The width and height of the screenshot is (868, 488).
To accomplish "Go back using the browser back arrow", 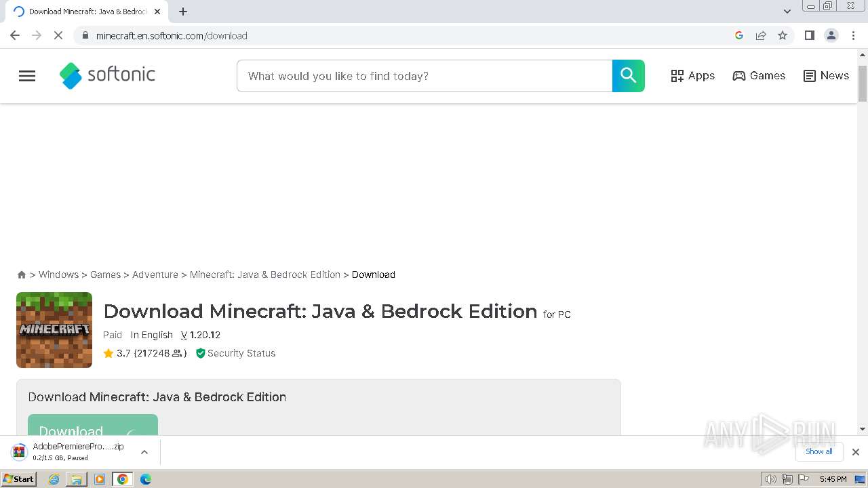I will [x=15, y=35].
